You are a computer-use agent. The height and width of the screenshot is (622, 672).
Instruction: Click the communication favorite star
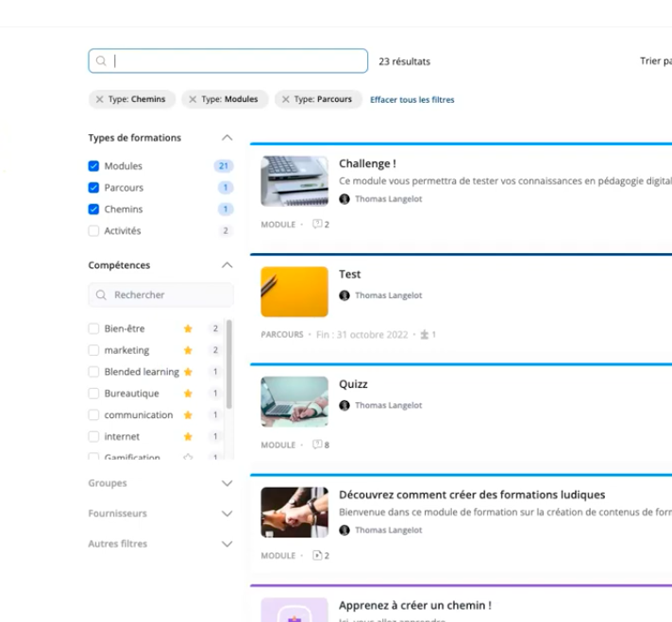188,415
